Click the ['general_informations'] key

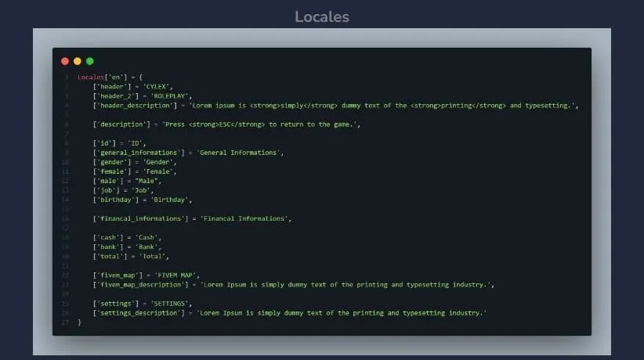click(x=139, y=153)
